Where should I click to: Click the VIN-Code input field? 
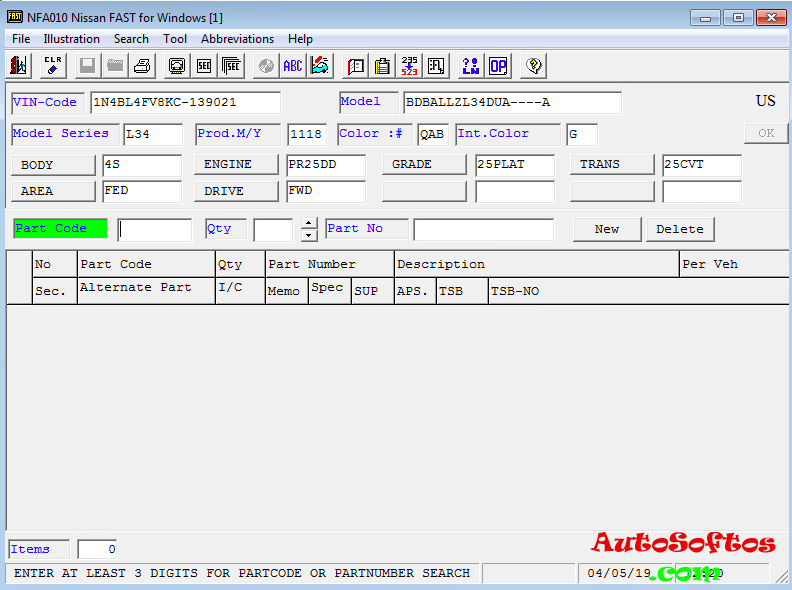click(185, 103)
